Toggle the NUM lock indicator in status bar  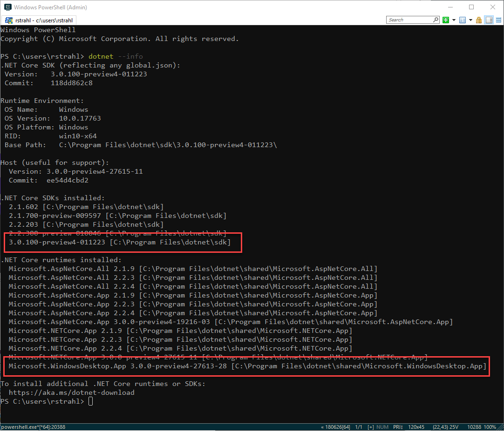382,427
